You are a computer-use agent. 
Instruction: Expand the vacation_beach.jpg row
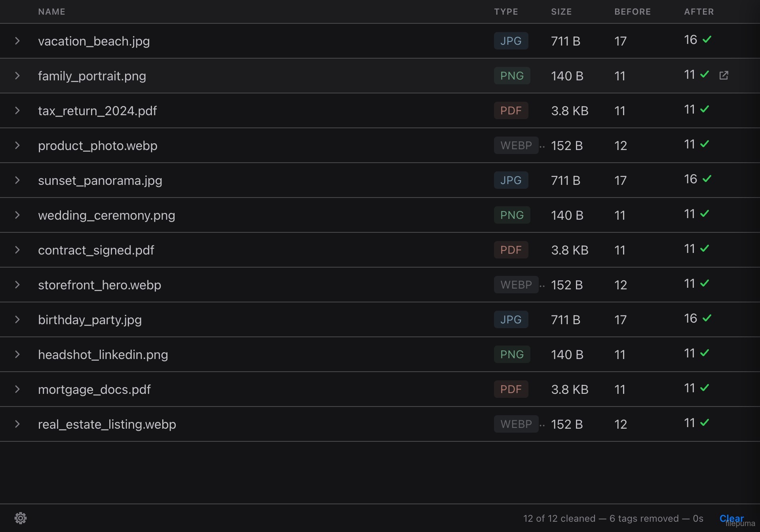click(x=17, y=41)
